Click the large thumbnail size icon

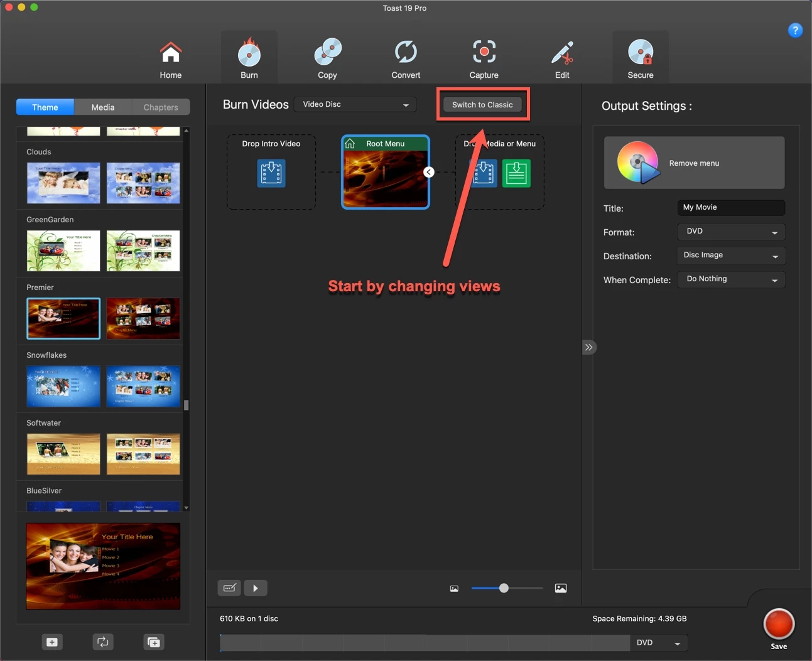(561, 588)
